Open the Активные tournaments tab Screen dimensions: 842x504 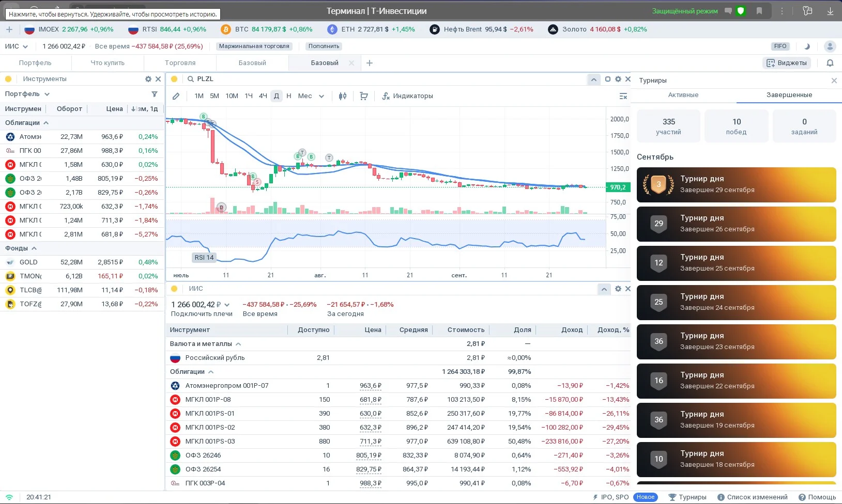pos(683,95)
